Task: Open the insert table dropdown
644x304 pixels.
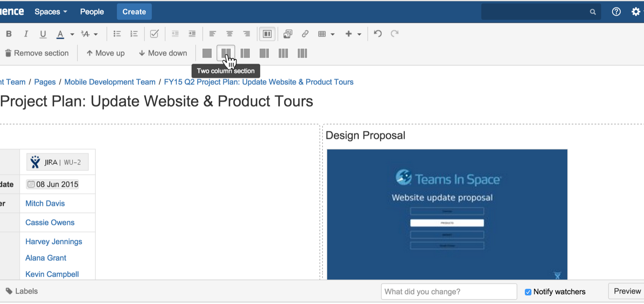Action: 333,33
